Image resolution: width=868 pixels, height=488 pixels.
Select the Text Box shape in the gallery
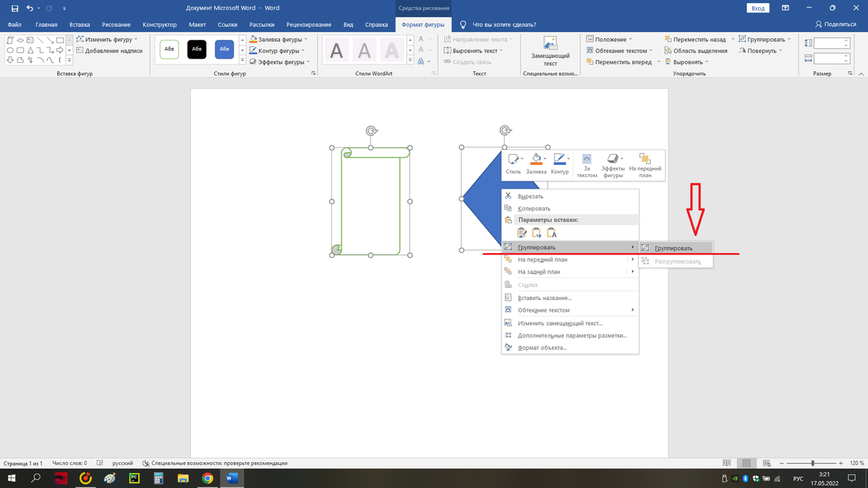[30, 40]
